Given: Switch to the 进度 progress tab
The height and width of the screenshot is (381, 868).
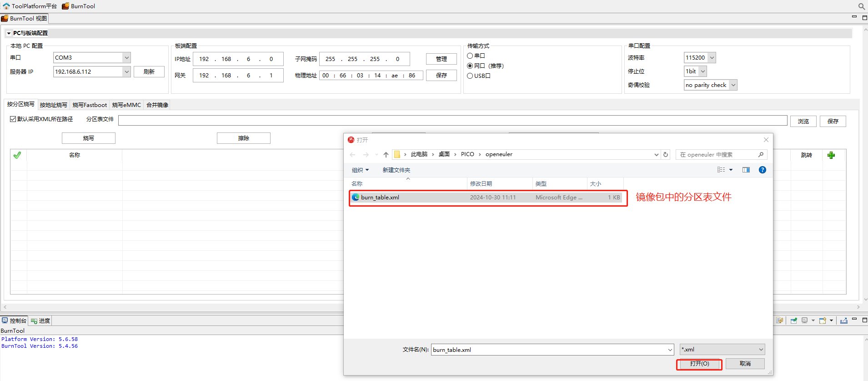Looking at the screenshot, I should [x=40, y=321].
